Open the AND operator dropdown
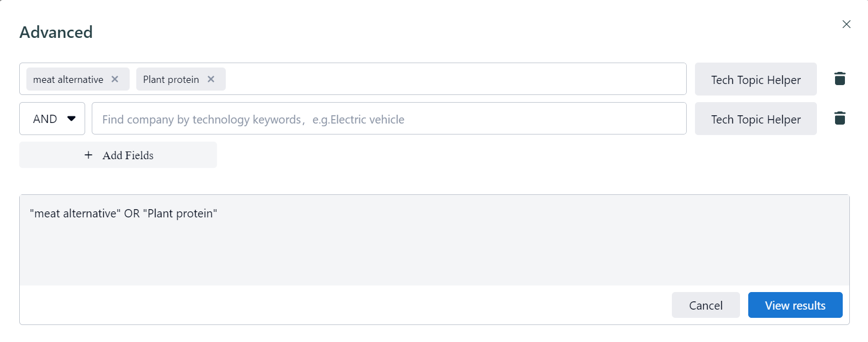This screenshot has width=868, height=342. (x=52, y=119)
